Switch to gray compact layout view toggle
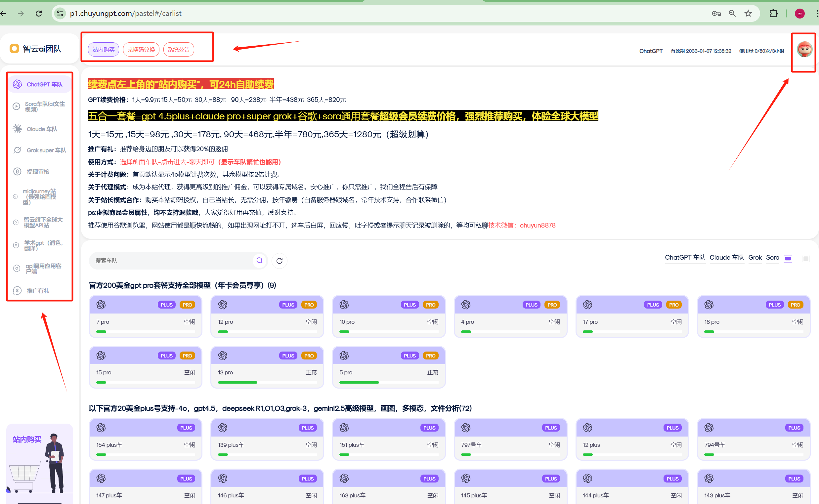Viewport: 819px width, 504px height. tap(806, 258)
